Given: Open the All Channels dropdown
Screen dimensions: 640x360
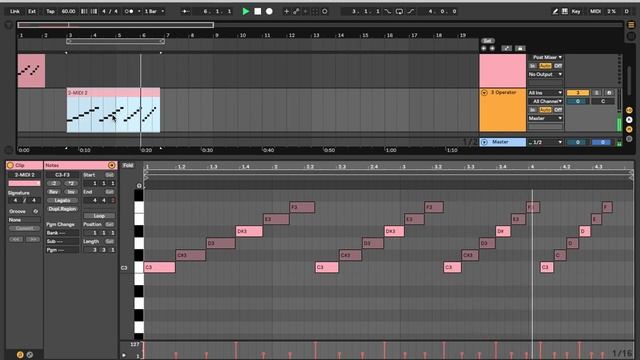Looking at the screenshot, I should (546, 101).
